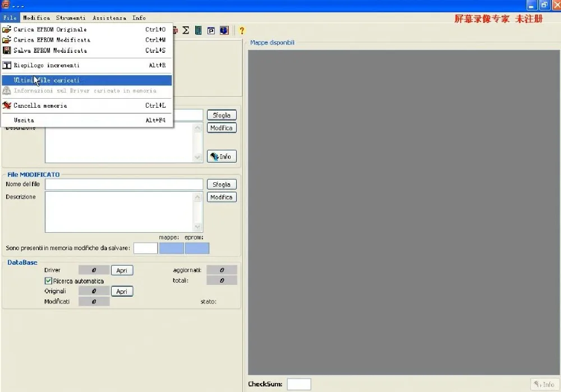Open Riepilogo incrementi from the menu
The image size is (561, 392).
click(x=86, y=65)
